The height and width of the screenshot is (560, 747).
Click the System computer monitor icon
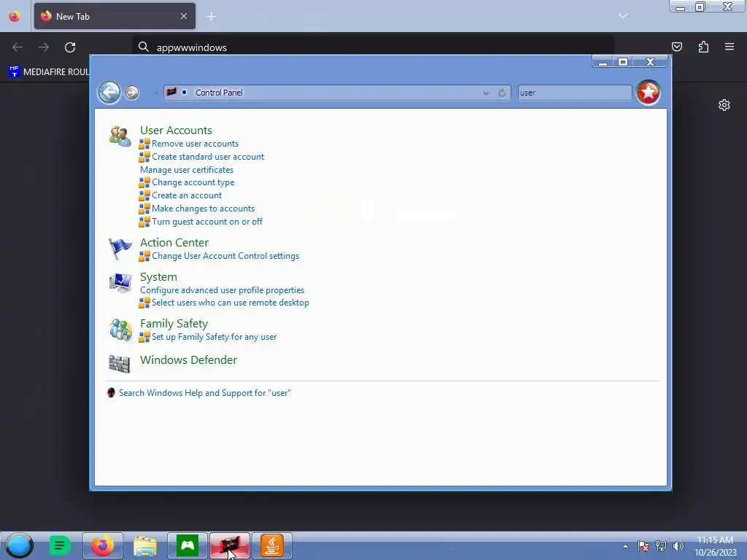pyautogui.click(x=120, y=283)
